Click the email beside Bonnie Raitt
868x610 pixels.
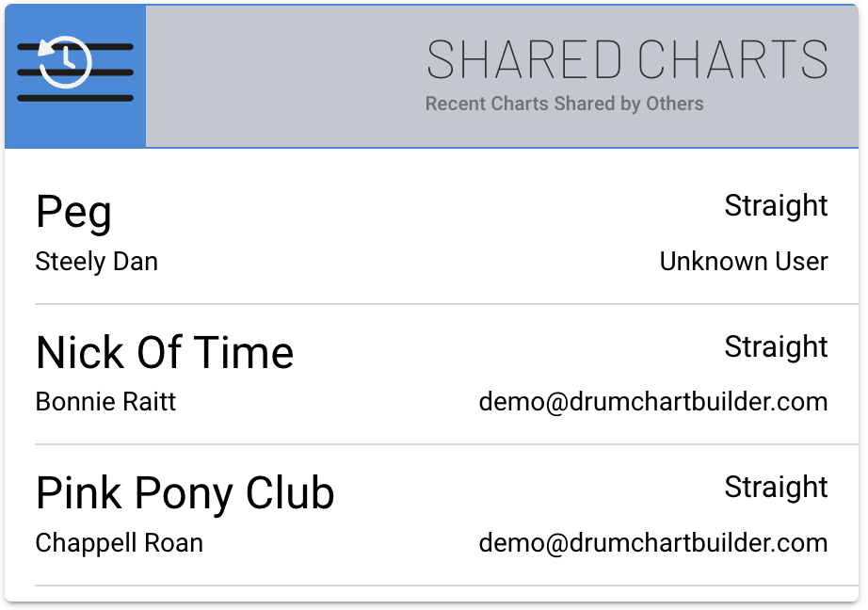tap(653, 403)
